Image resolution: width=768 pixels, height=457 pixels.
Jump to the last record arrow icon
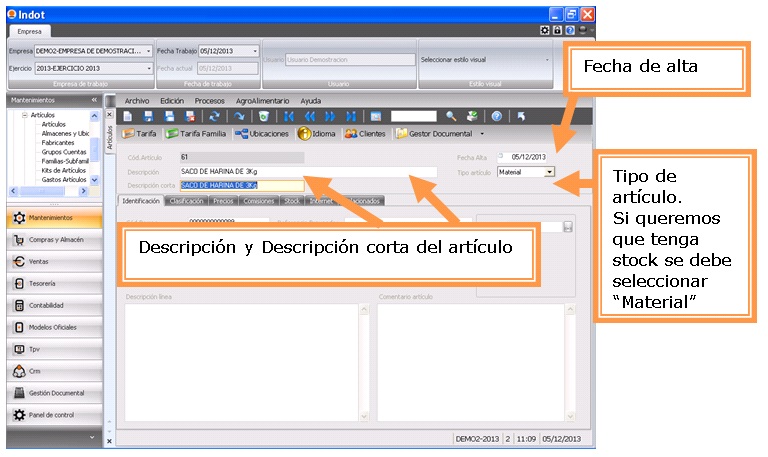350,117
